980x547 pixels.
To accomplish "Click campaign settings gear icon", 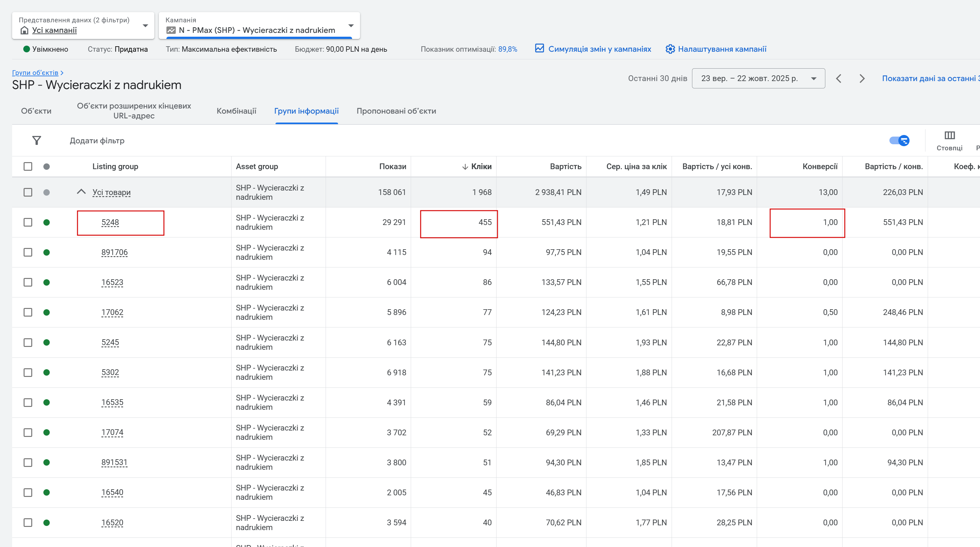I will [670, 49].
